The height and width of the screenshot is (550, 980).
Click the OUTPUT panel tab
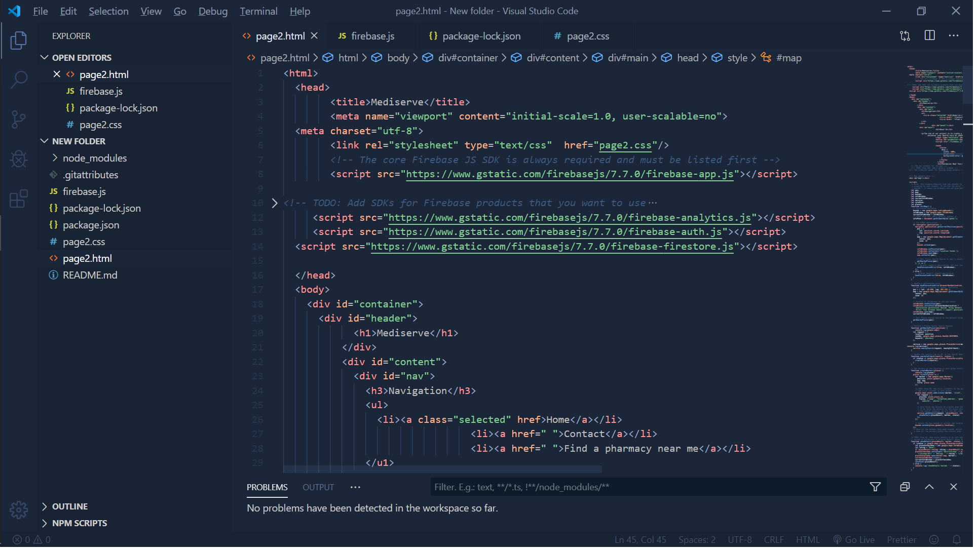(318, 487)
